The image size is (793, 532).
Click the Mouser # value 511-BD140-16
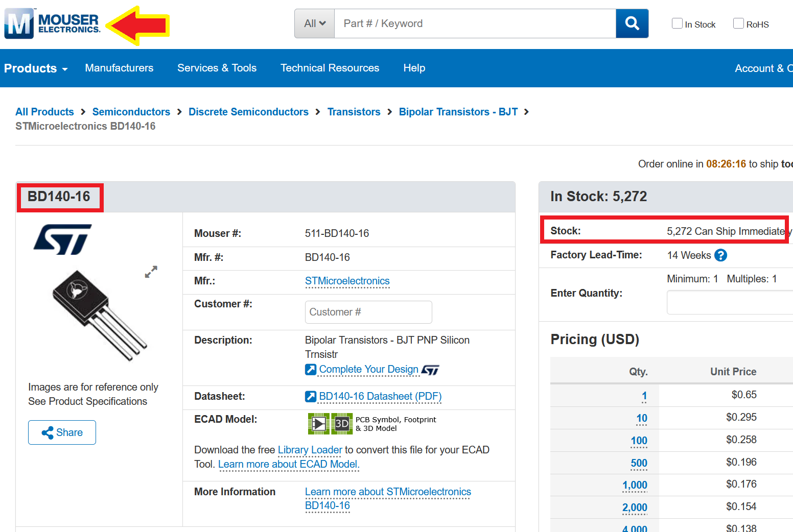(337, 233)
